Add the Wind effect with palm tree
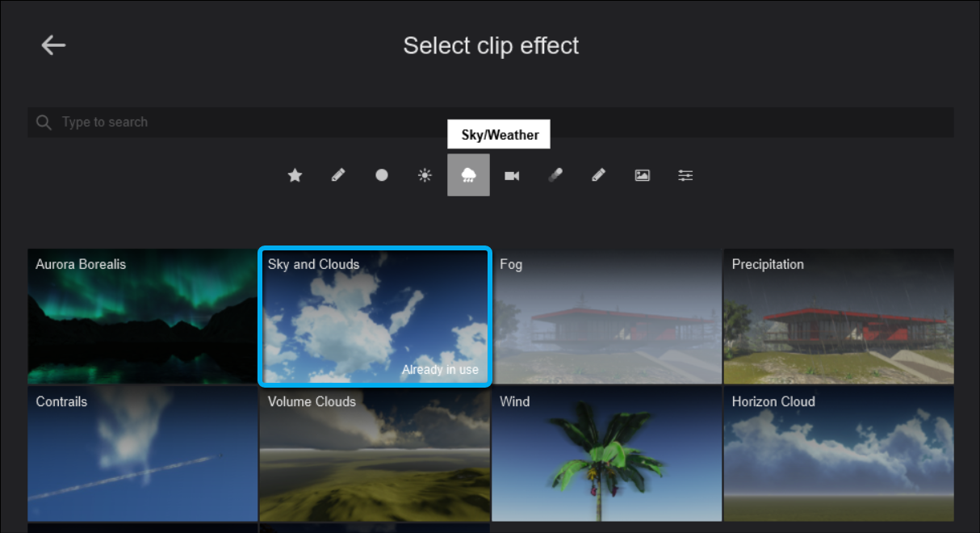Viewport: 980px width, 533px height. coord(606,455)
